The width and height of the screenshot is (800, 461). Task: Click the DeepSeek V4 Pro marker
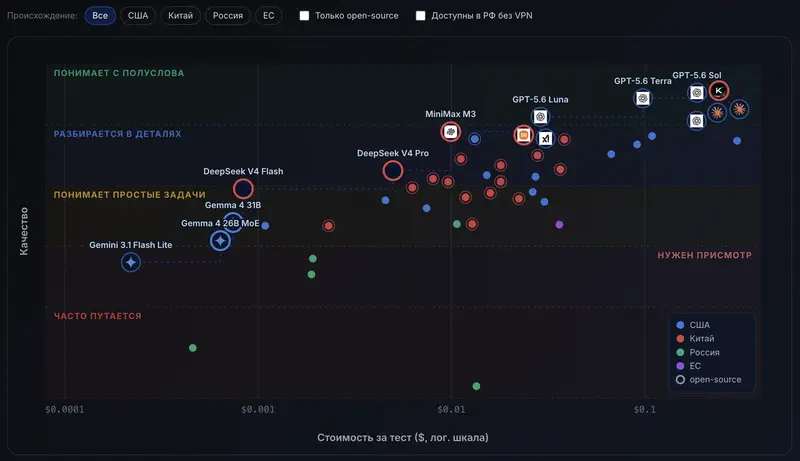[x=393, y=171]
